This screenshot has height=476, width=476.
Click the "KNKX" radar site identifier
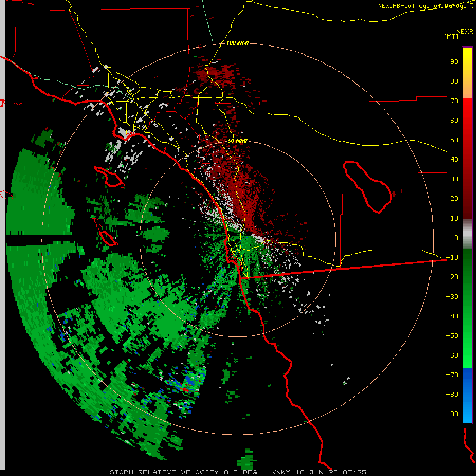coord(281,472)
